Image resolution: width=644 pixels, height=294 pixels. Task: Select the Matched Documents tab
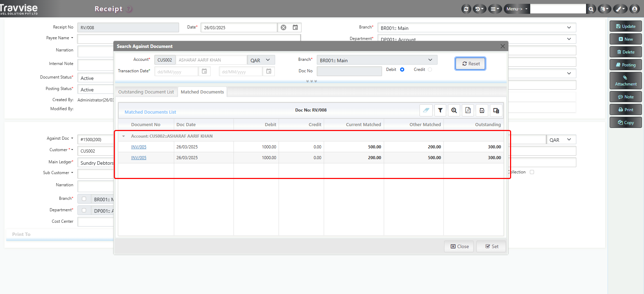click(202, 92)
